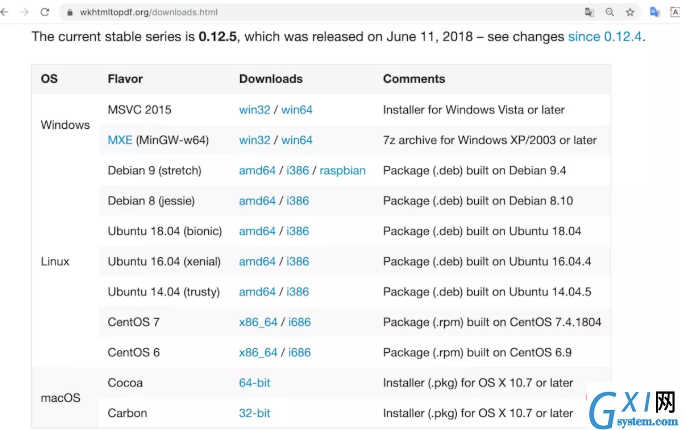Image resolution: width=685 pixels, height=430 pixels.
Task: Click the 'MSVC 2015' flavor cell
Action: [x=139, y=110]
